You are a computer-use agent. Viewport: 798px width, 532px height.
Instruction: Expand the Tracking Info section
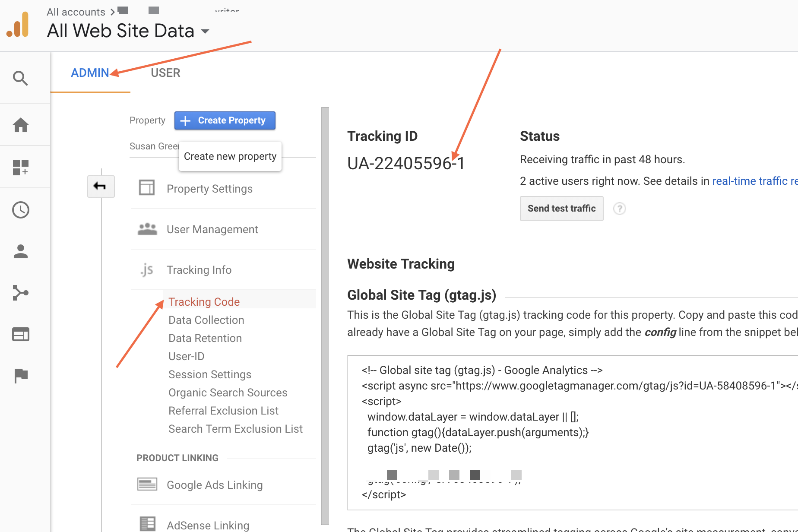click(x=199, y=269)
